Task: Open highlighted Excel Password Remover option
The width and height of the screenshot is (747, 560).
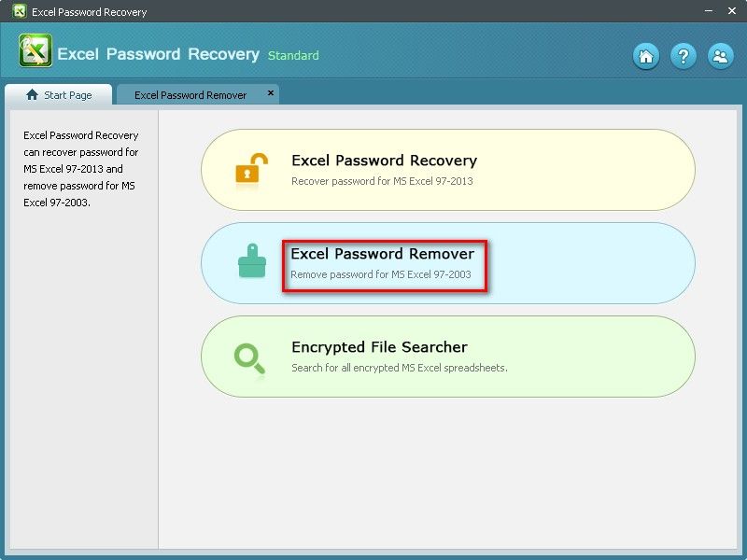Action: point(448,263)
